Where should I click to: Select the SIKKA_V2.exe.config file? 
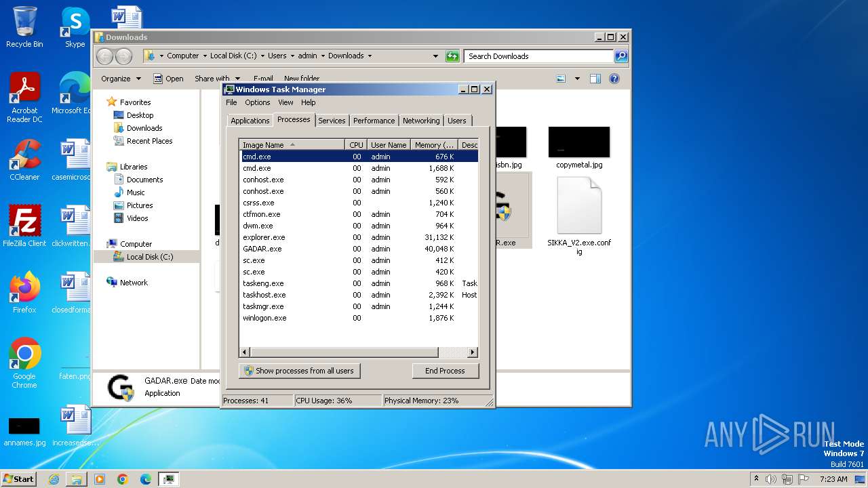coord(579,216)
